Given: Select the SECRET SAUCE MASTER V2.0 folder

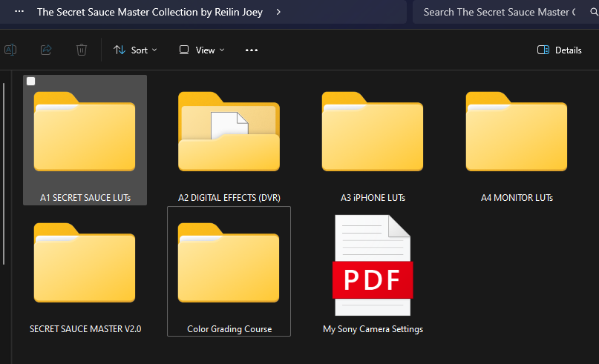Looking at the screenshot, I should click(x=85, y=265).
